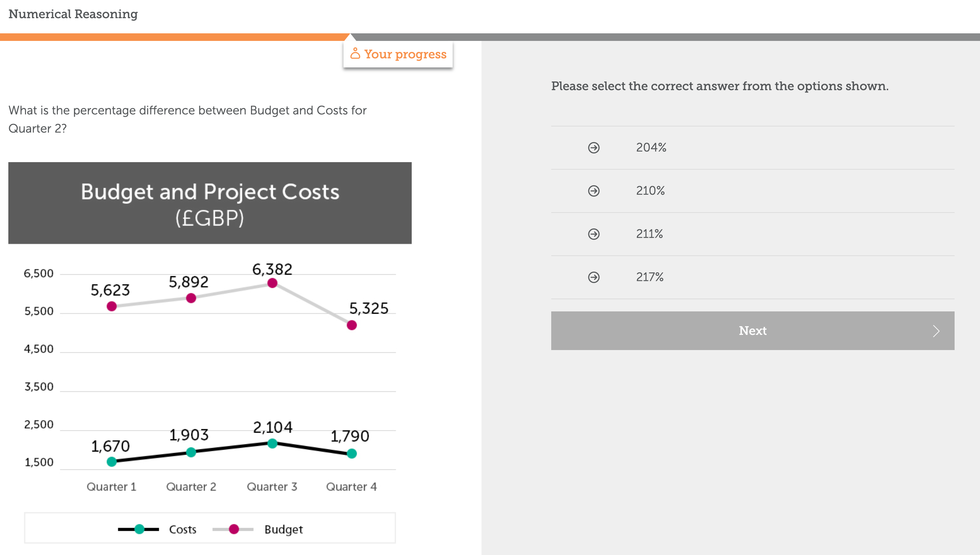Collapse the progress indicator callout
980x555 pixels.
397,54
